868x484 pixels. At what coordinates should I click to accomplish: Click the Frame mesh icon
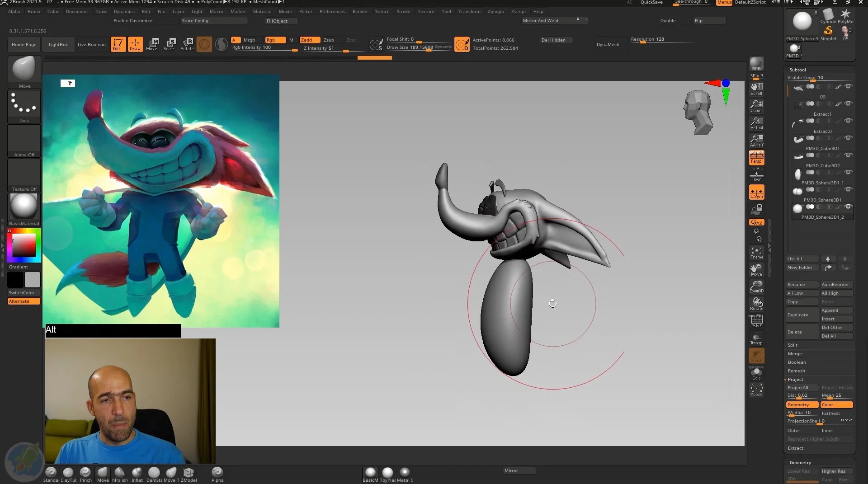(756, 253)
